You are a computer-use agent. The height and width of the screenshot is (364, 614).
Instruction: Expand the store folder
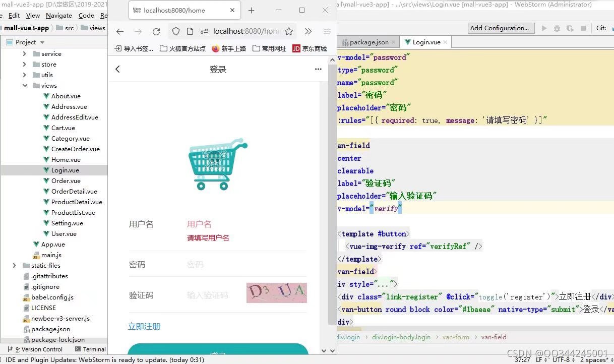(x=24, y=64)
